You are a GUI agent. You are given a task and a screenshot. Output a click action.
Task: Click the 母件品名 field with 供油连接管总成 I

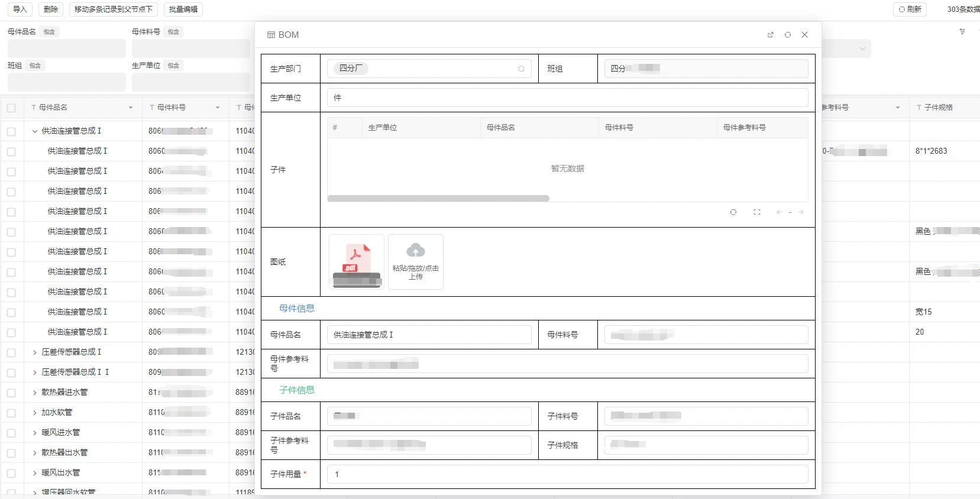pos(429,335)
